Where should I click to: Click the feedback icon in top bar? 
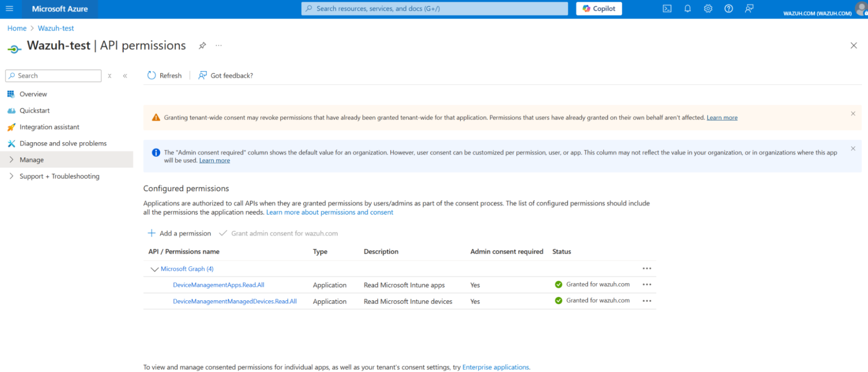click(749, 9)
